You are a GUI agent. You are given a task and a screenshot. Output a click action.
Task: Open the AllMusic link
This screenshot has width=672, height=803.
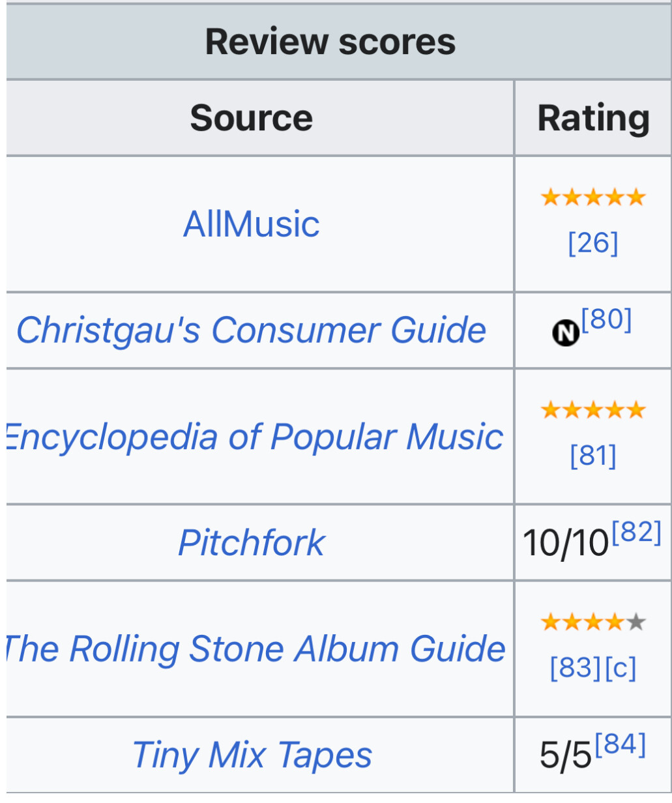(x=252, y=224)
